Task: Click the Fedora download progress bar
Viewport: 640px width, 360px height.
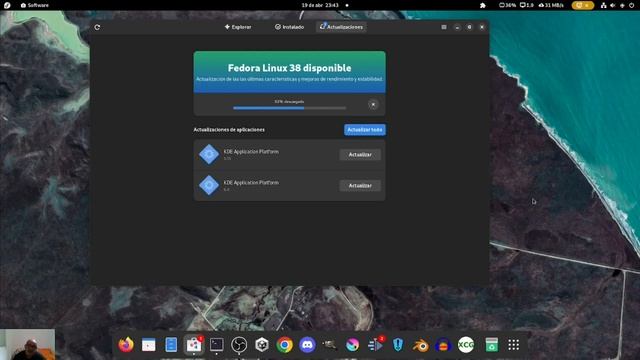Action: [289, 108]
